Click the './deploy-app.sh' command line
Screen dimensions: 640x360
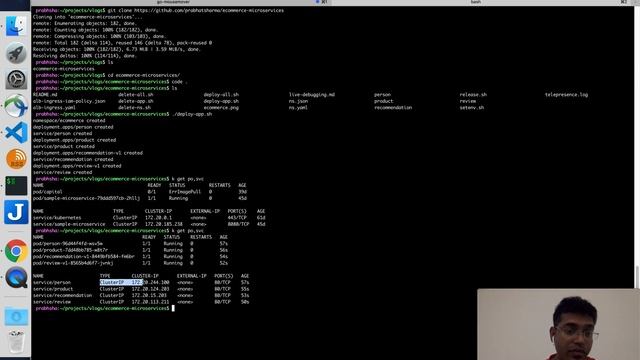point(192,114)
